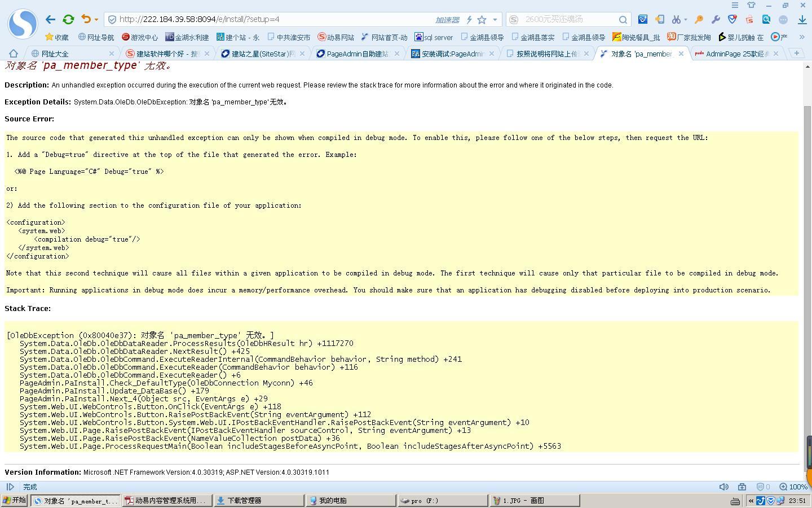
Task: Click the browser back arrow button
Action: (50, 19)
